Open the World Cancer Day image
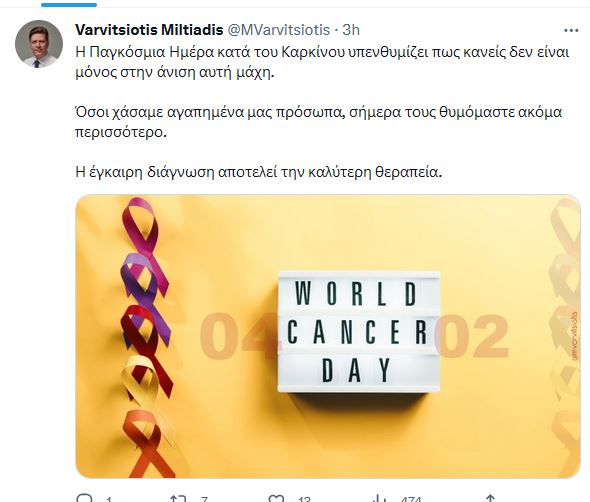590x502 pixels. click(x=328, y=336)
